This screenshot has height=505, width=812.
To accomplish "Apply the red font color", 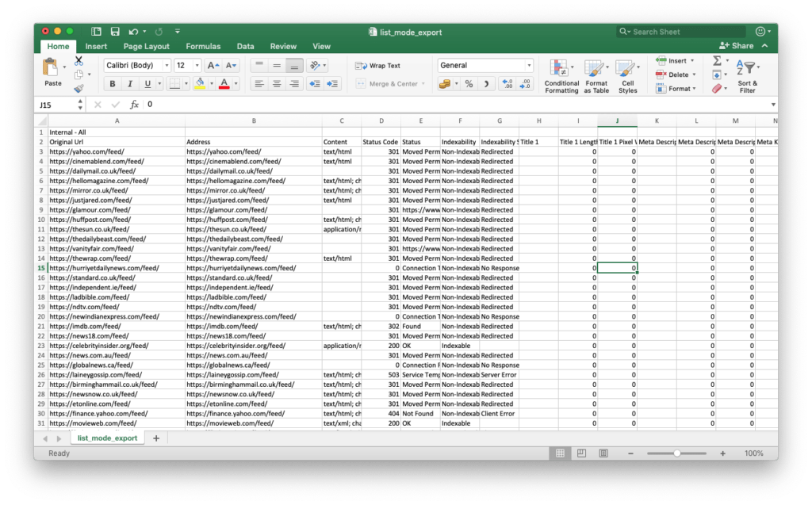I will click(x=224, y=83).
